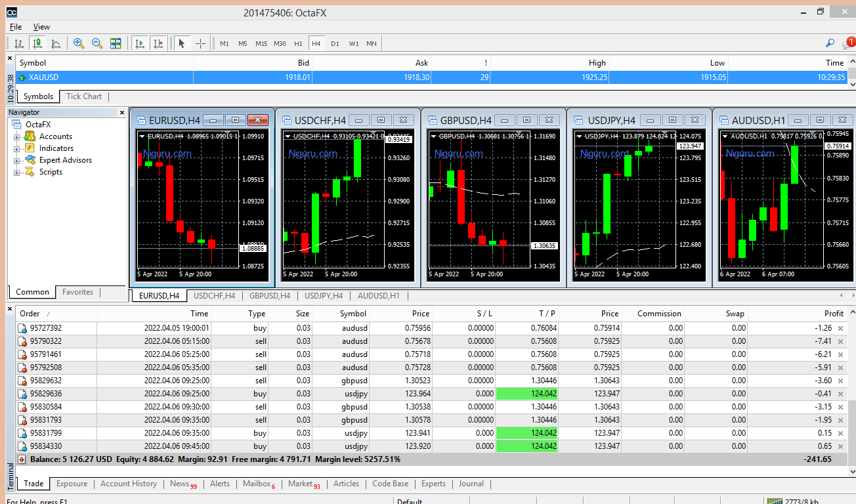Image resolution: width=856 pixels, height=504 pixels.
Task: Open the Account History tab
Action: tap(129, 484)
